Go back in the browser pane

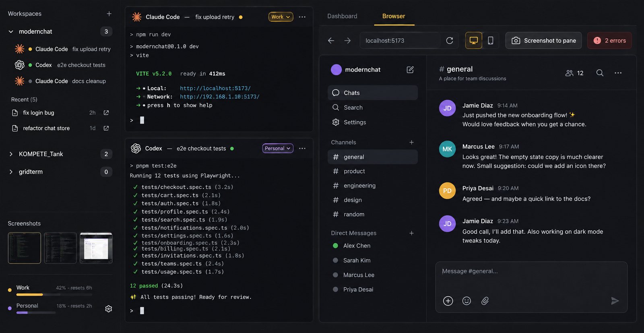pyautogui.click(x=331, y=41)
